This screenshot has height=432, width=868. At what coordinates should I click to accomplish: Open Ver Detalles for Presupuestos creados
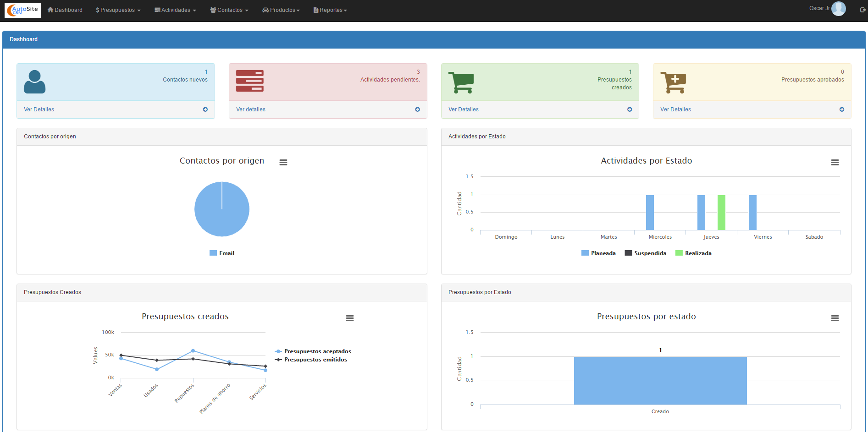464,109
